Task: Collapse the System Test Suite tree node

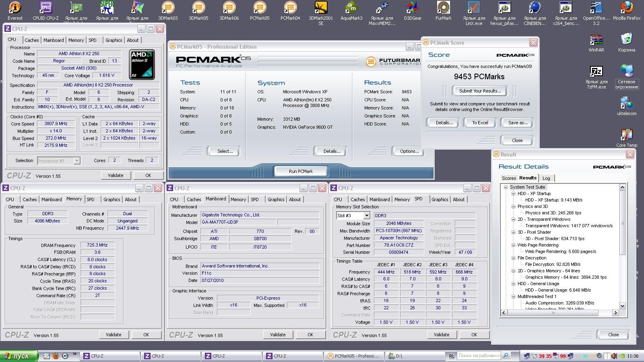Action: pos(506,187)
